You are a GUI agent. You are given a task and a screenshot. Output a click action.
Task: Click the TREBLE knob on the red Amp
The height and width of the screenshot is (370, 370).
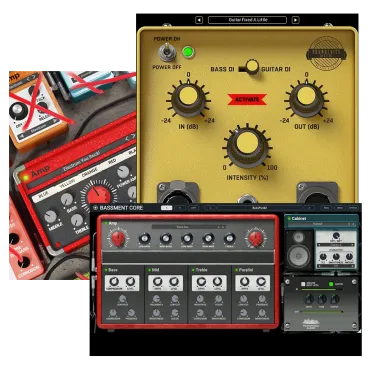pos(77,220)
